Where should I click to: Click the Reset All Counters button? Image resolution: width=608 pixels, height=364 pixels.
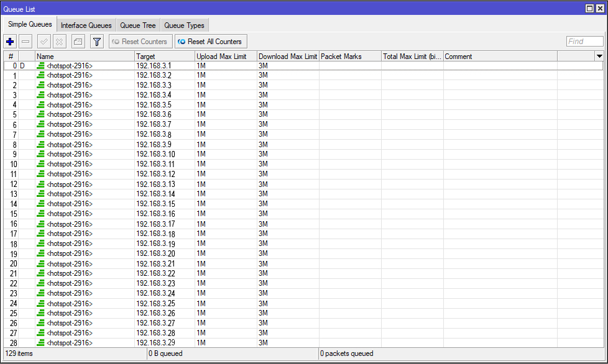point(210,42)
